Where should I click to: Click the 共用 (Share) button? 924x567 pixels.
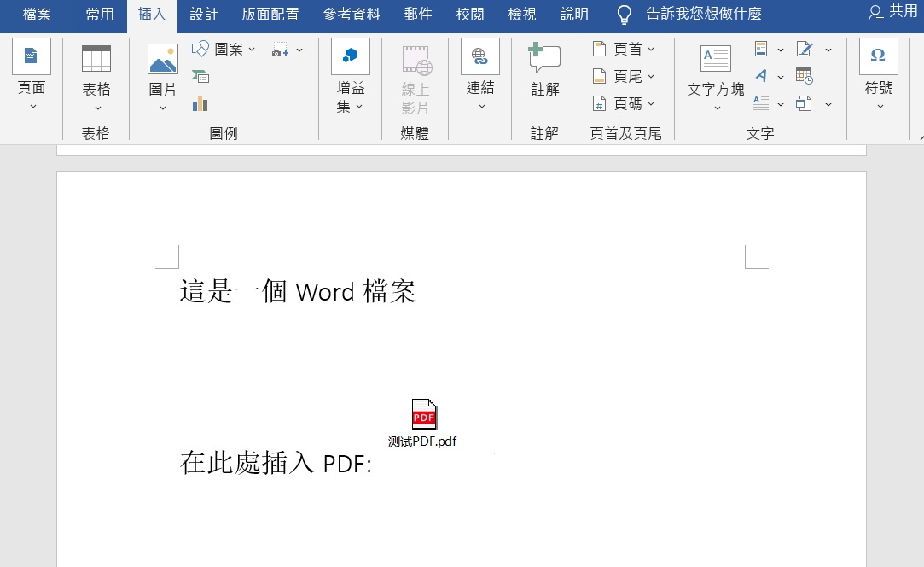pos(892,13)
